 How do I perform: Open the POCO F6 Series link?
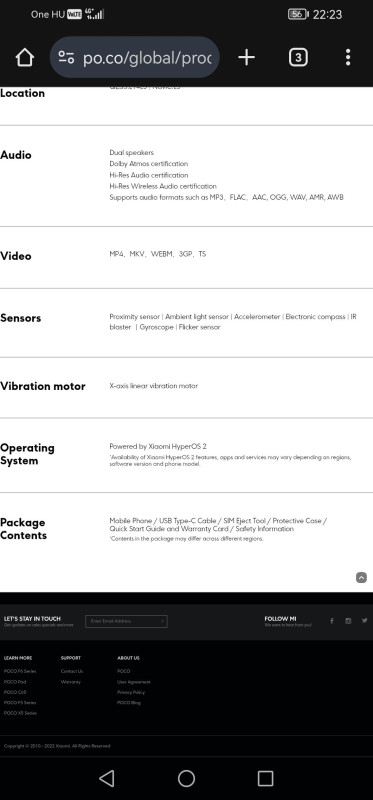20,671
